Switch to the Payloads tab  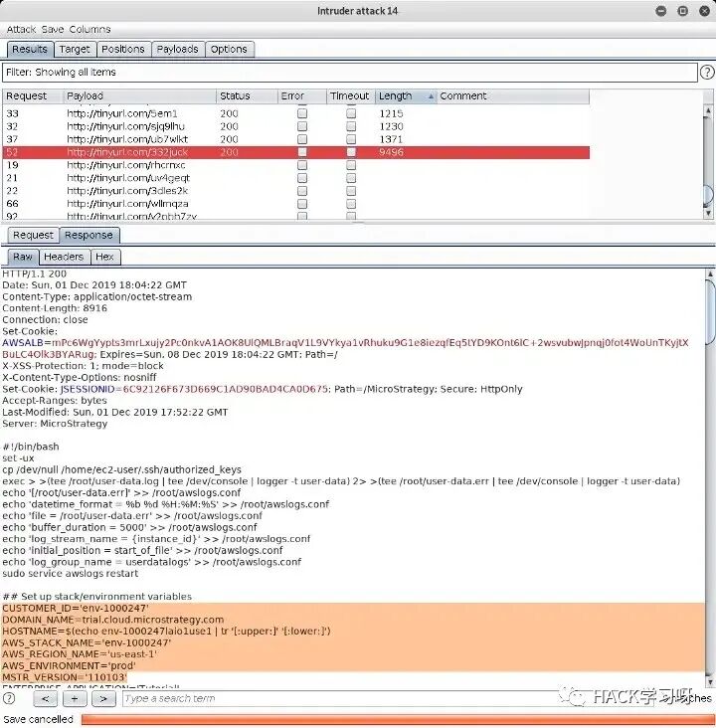177,49
